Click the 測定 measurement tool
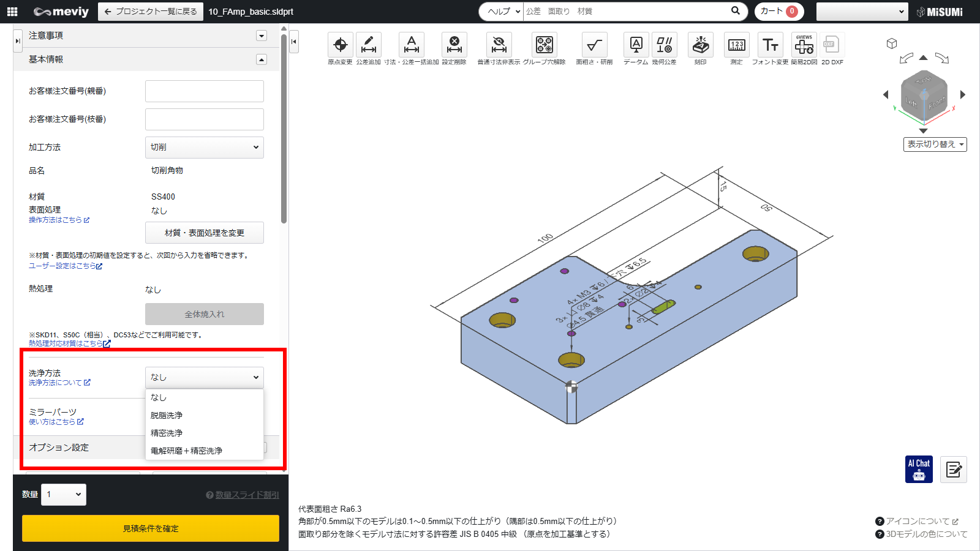The image size is (980, 551). click(x=736, y=45)
